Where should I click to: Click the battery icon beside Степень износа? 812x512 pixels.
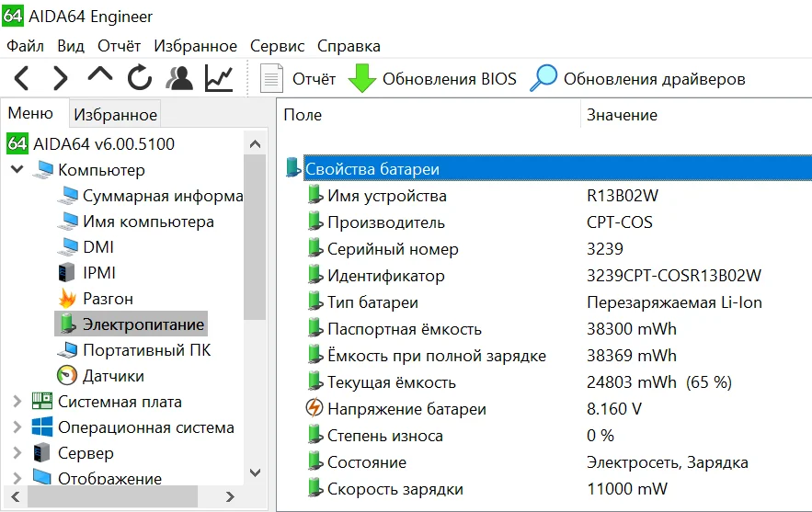(x=315, y=435)
